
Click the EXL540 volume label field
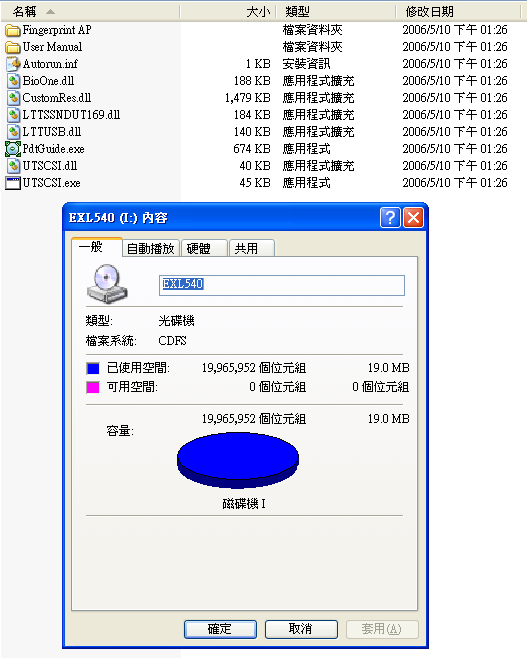click(x=282, y=285)
